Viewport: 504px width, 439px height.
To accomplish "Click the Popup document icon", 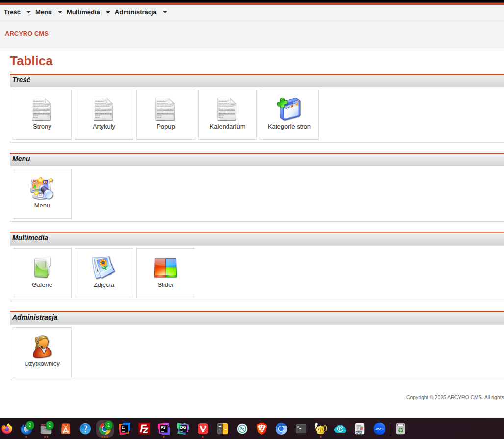I will pos(165,109).
